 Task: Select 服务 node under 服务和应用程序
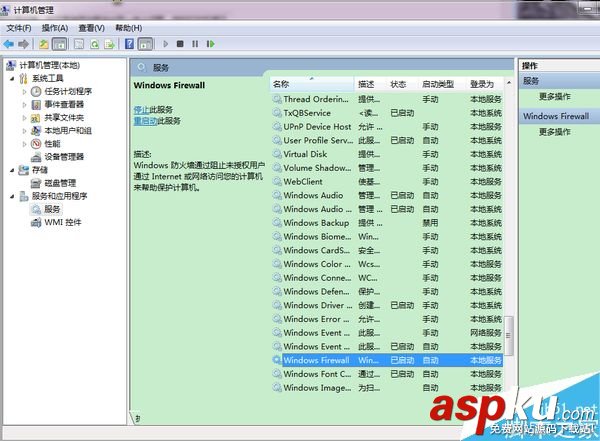(52, 209)
